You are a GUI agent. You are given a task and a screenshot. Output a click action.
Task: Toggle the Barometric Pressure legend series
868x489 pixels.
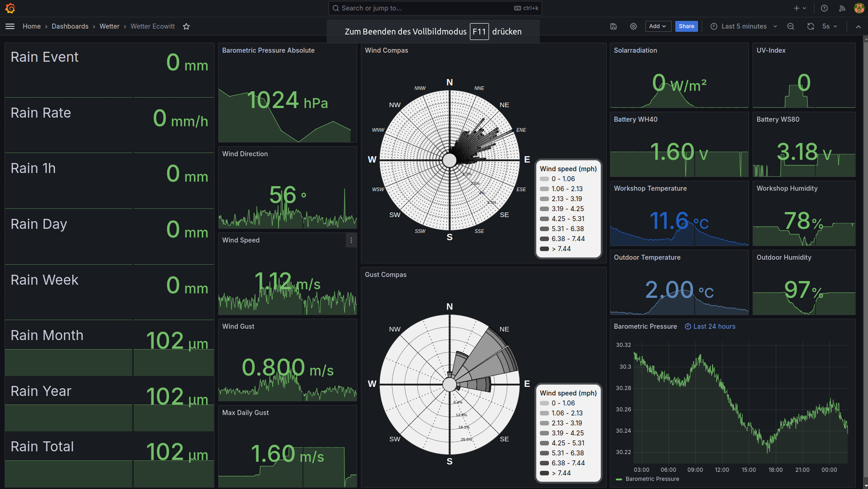click(x=652, y=479)
